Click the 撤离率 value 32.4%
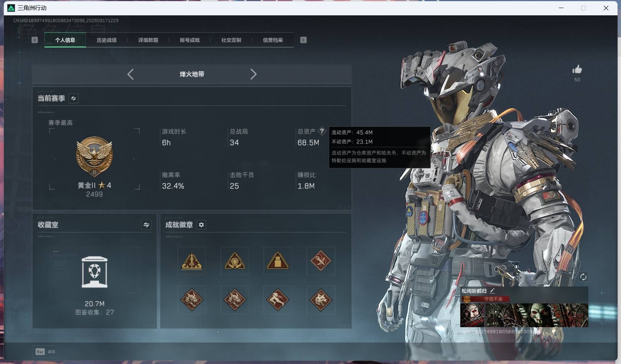 [173, 186]
